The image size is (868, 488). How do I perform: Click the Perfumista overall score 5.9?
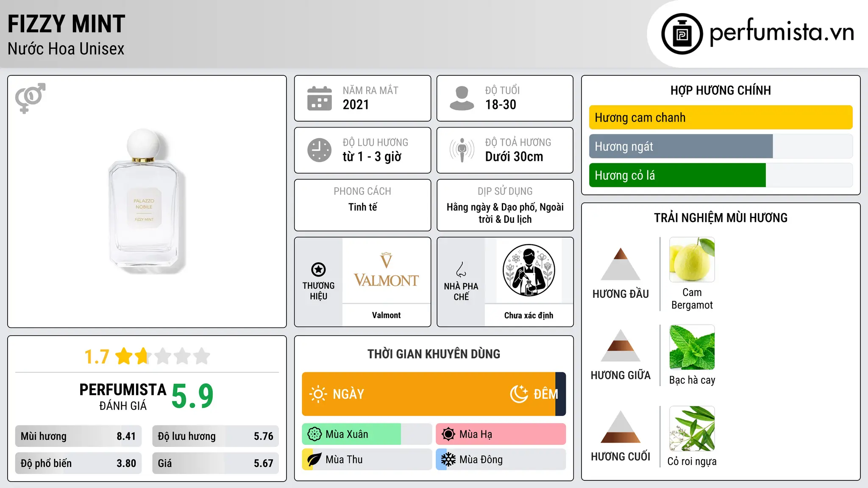coord(192,396)
